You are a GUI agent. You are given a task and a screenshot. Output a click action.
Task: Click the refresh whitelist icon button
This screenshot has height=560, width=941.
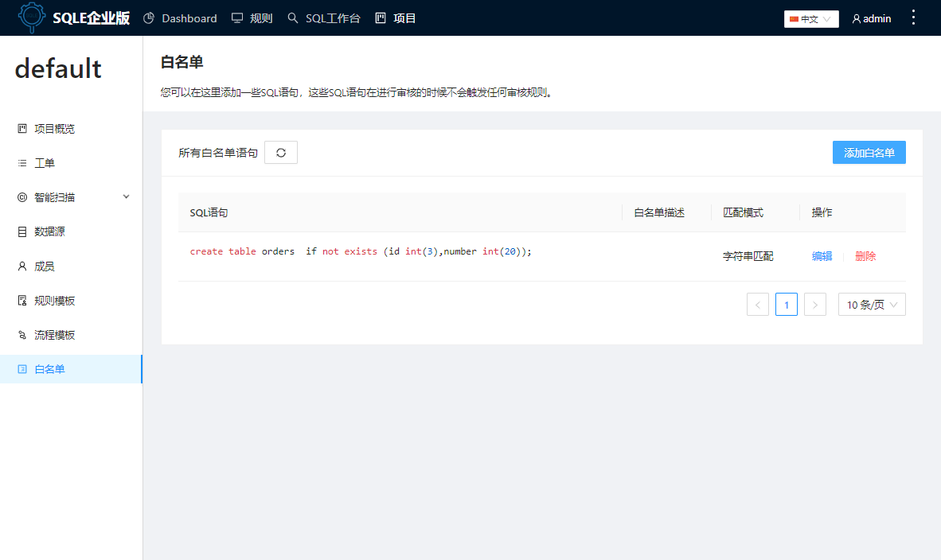click(x=281, y=153)
